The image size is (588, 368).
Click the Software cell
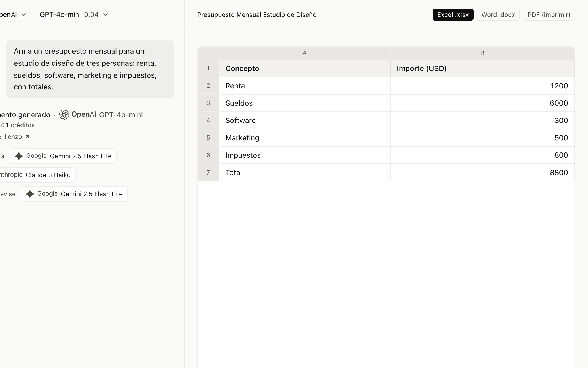point(304,120)
